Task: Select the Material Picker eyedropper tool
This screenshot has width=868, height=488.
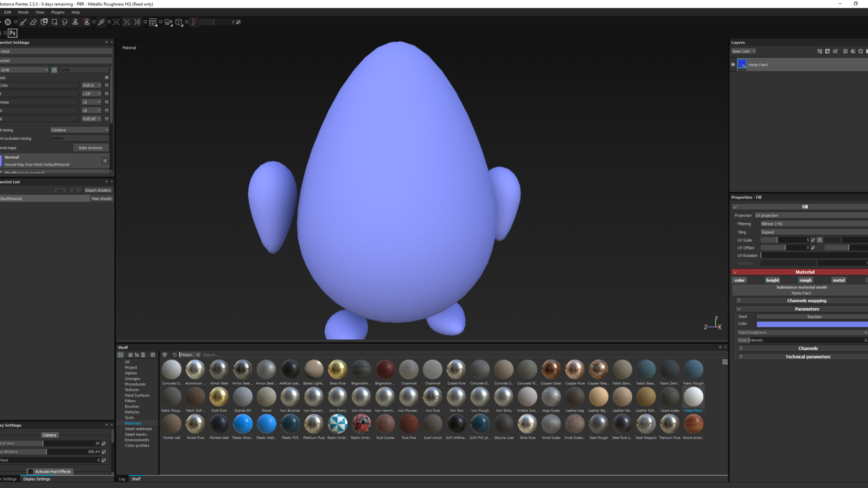Action: (x=101, y=22)
